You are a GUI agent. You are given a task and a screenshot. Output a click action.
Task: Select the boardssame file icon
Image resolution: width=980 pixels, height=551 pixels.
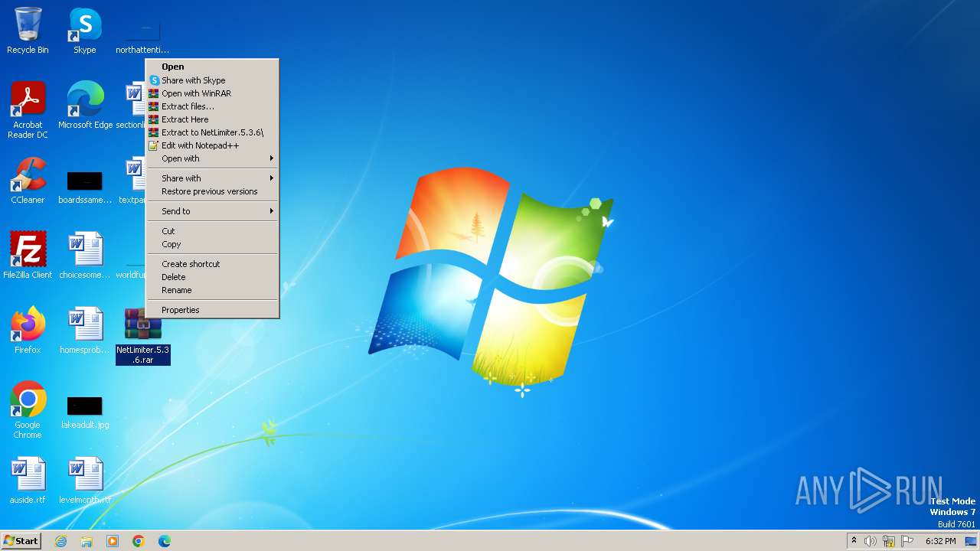coord(85,187)
